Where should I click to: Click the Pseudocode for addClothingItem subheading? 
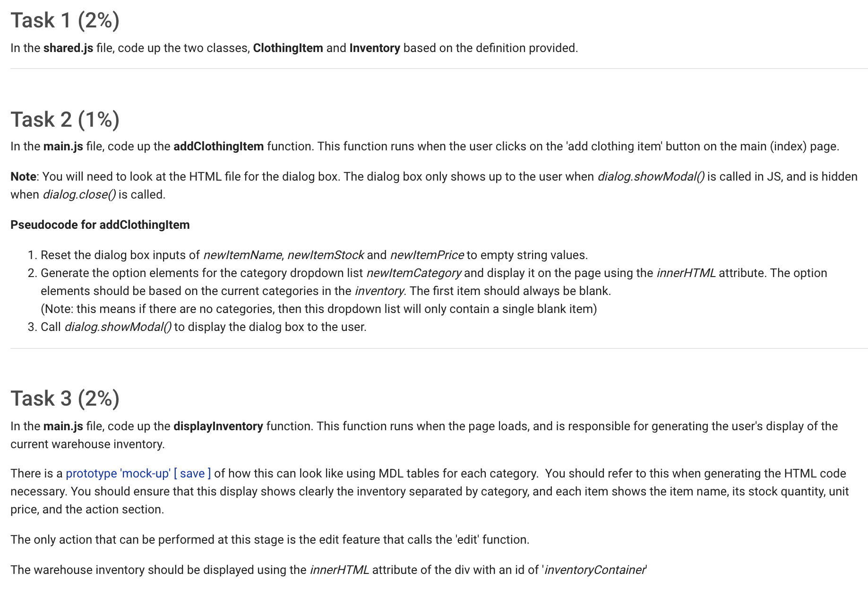coord(100,225)
